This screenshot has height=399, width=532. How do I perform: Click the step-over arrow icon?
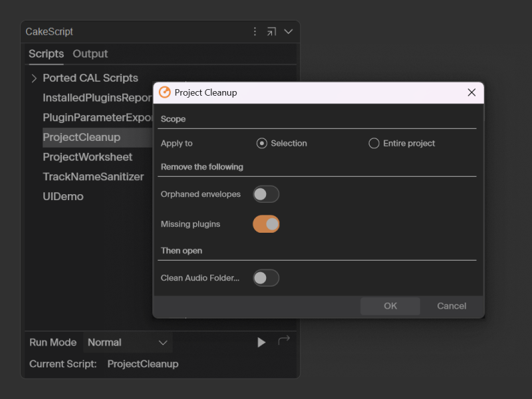pos(284,340)
